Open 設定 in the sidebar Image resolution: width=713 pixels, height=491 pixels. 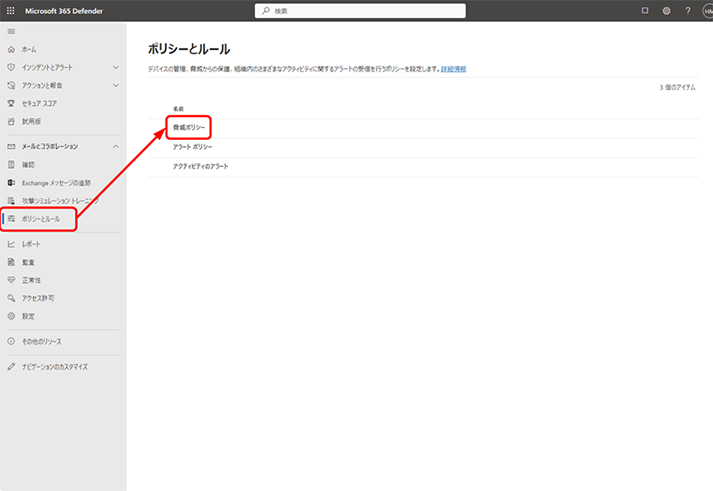coord(28,316)
